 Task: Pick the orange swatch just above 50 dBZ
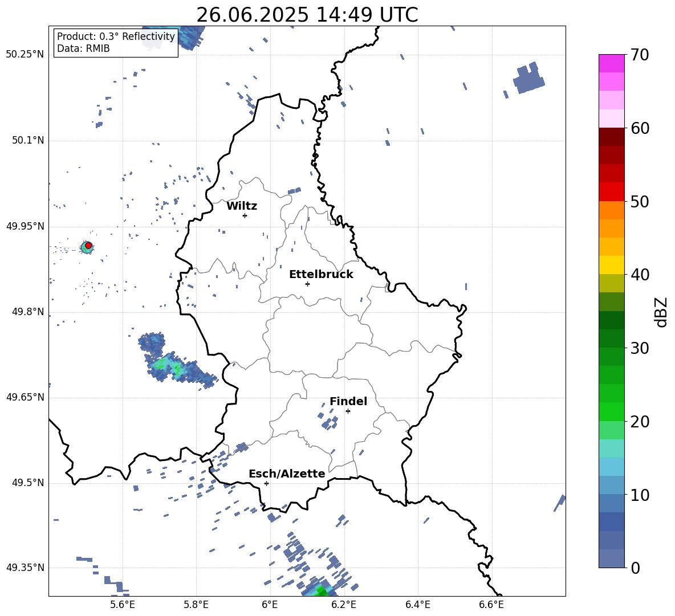611,210
